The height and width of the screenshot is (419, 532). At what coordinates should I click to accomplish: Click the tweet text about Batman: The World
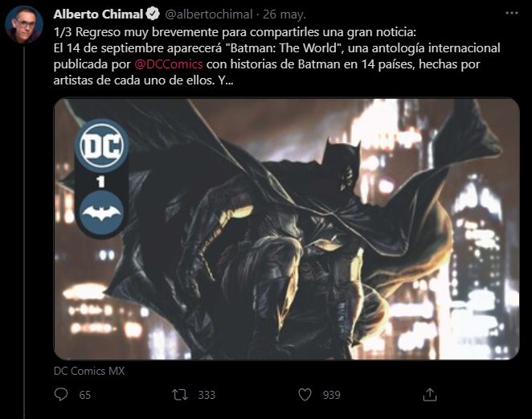point(277,56)
